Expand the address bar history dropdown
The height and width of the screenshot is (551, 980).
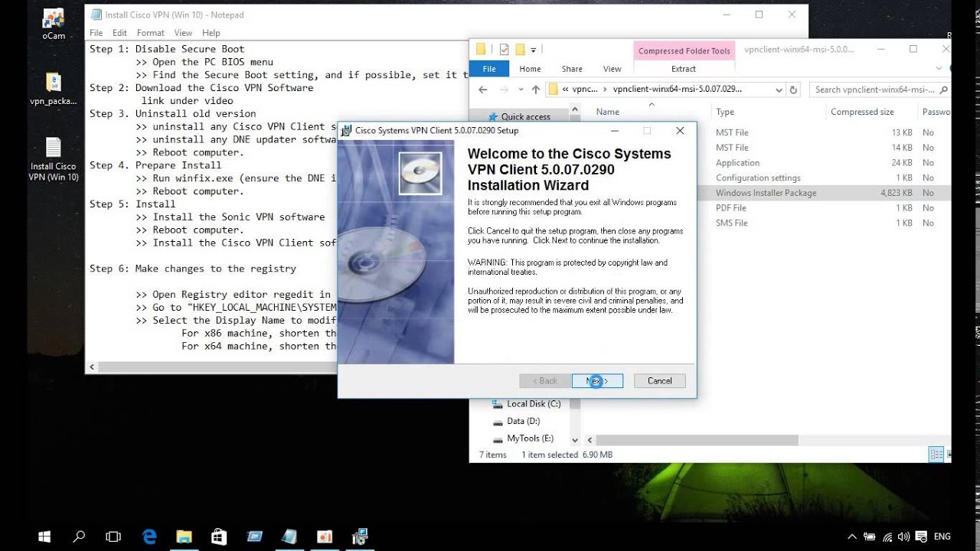[x=779, y=90]
